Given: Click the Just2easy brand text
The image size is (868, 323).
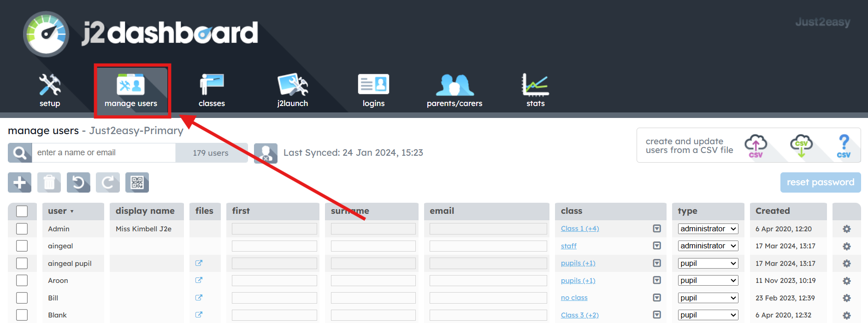Looking at the screenshot, I should tap(823, 22).
